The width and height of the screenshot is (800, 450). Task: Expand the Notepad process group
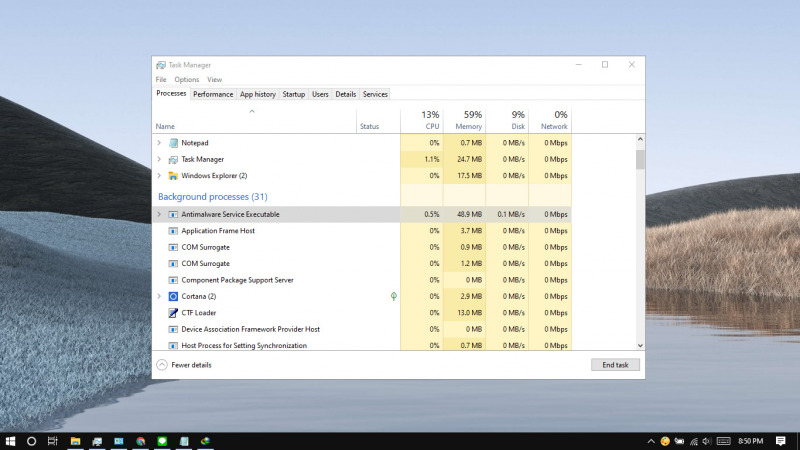(x=159, y=143)
